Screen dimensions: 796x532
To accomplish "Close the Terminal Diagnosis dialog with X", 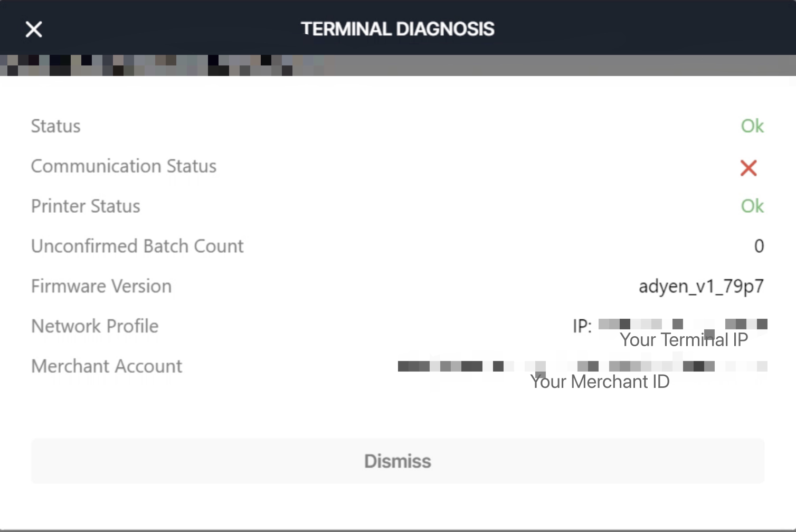I will 34,30.
